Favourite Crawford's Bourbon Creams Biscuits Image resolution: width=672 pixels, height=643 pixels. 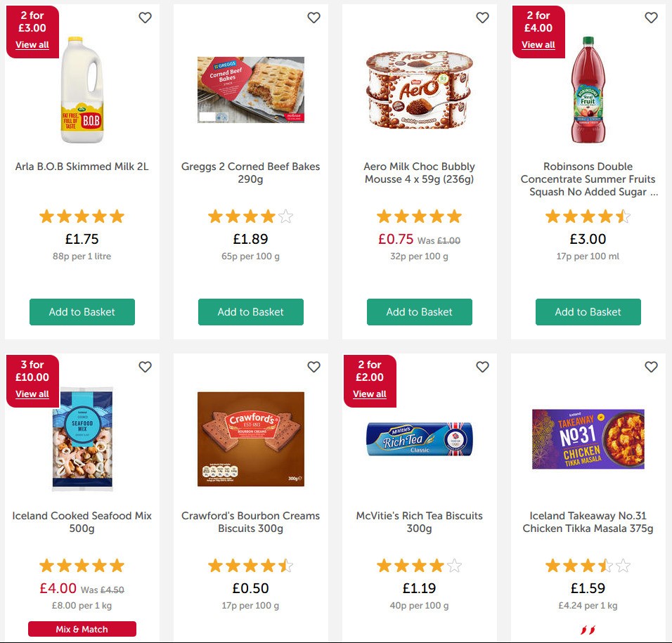314,367
